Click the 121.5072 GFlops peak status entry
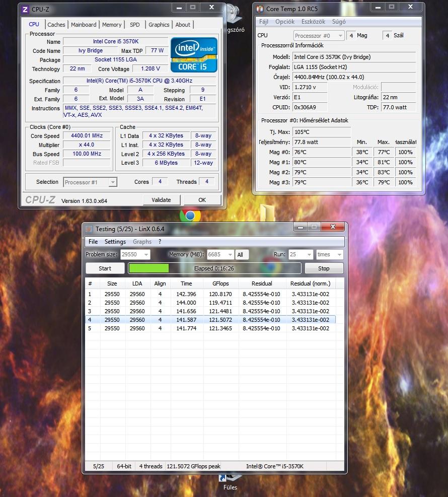 [193, 466]
